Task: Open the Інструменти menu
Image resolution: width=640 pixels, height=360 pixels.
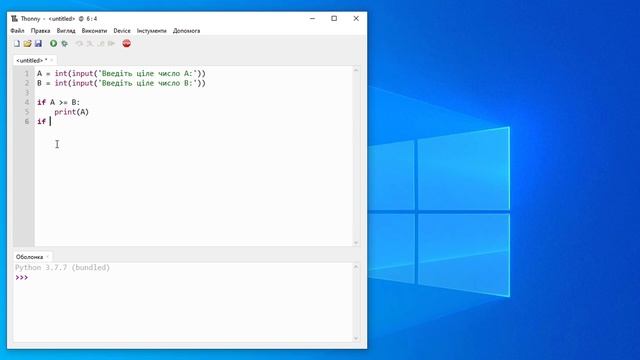Action: 151,31
